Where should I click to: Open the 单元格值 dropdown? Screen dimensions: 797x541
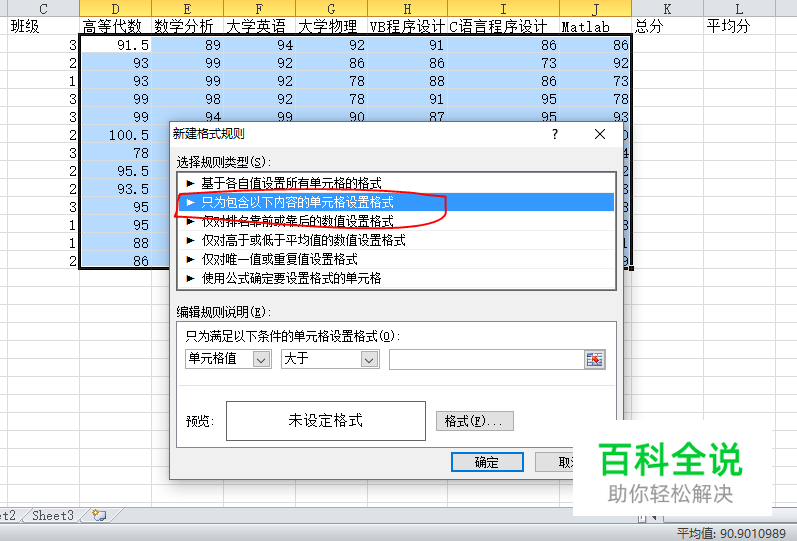tap(261, 359)
